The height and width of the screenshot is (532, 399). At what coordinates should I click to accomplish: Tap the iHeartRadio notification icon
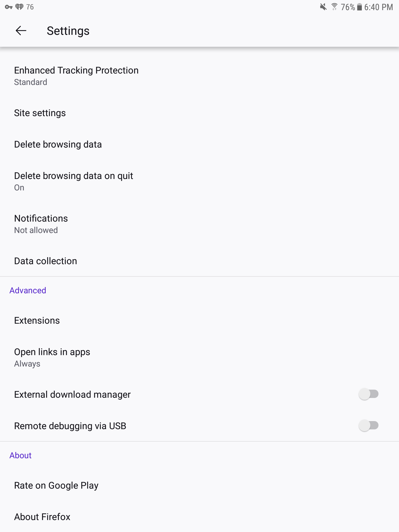point(19,7)
